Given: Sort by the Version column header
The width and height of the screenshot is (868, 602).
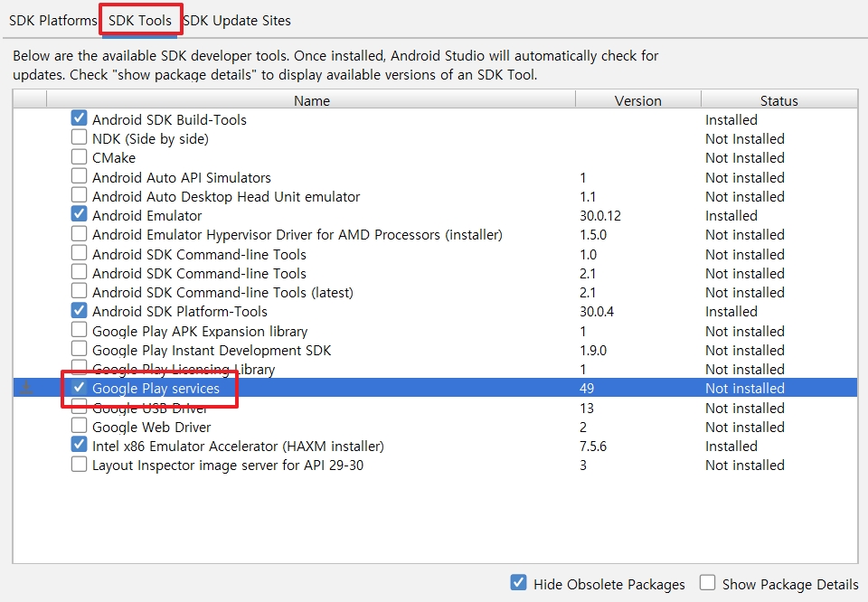Looking at the screenshot, I should pos(637,100).
